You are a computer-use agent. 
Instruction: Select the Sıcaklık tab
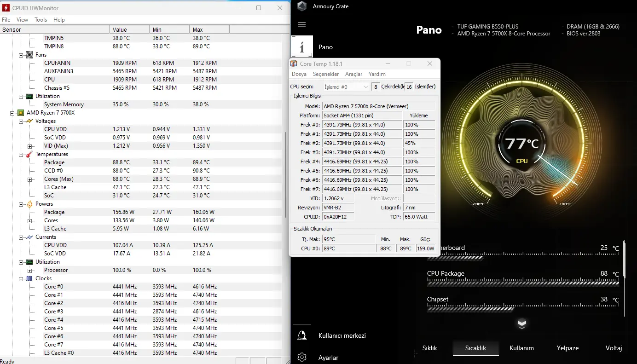pos(475,348)
